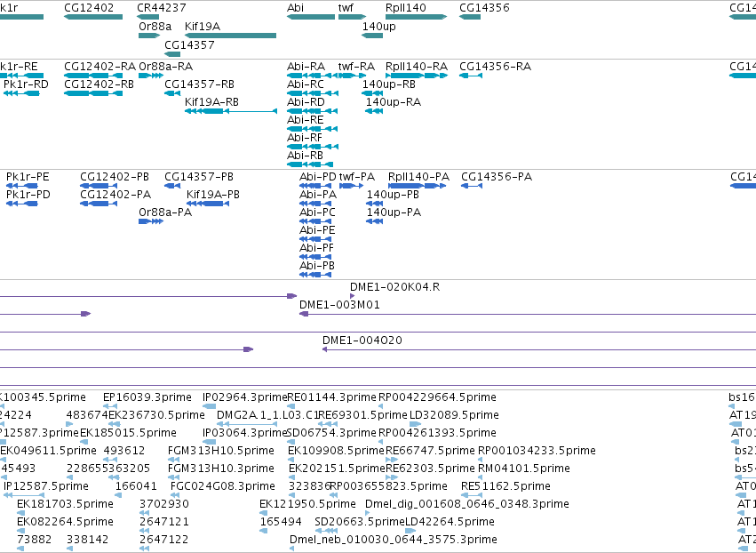Select protein Abi-PA
Image resolution: width=756 pixels, height=553 pixels.
315,204
